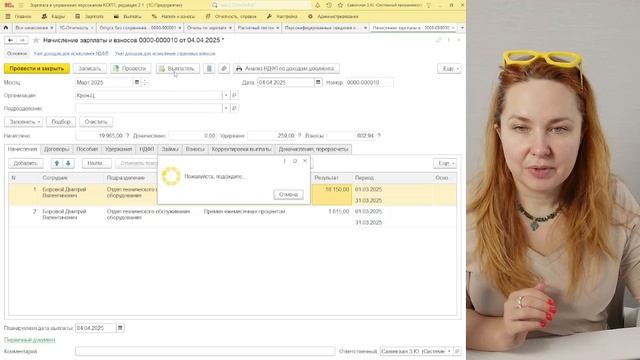Open the month calendar picker icon
The height and width of the screenshot is (360, 640).
point(137,82)
